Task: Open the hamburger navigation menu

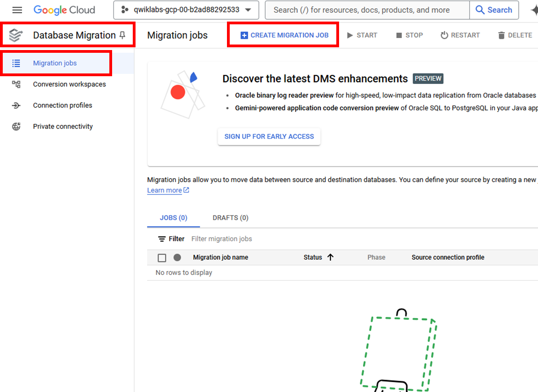Action: click(x=17, y=10)
